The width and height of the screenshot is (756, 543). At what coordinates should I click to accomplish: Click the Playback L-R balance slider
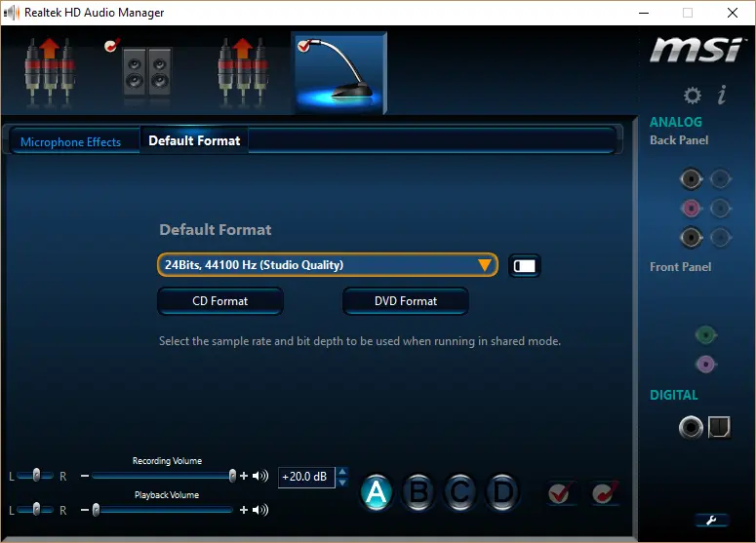36,510
